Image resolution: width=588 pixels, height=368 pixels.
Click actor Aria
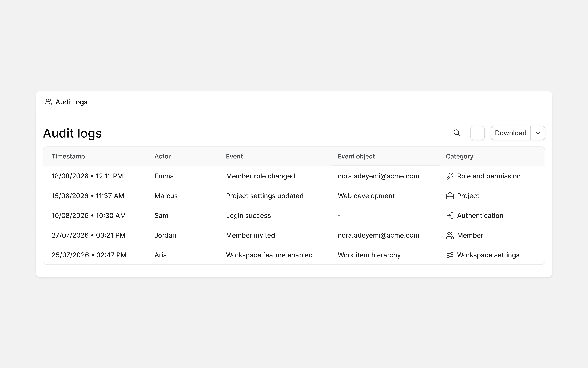[161, 255]
